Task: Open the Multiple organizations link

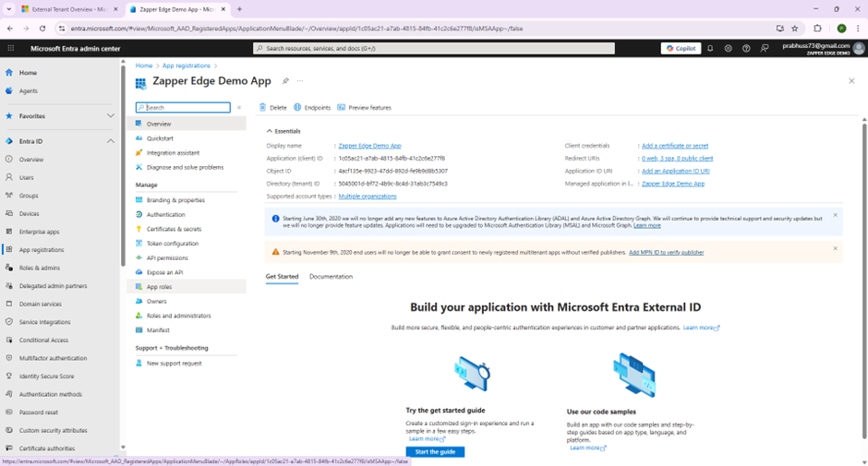Action: [368, 196]
